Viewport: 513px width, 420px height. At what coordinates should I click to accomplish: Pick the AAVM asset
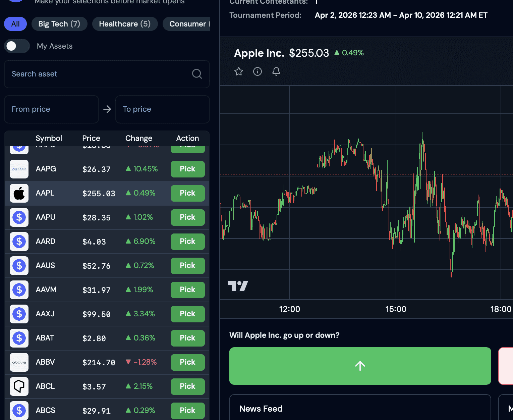point(188,290)
